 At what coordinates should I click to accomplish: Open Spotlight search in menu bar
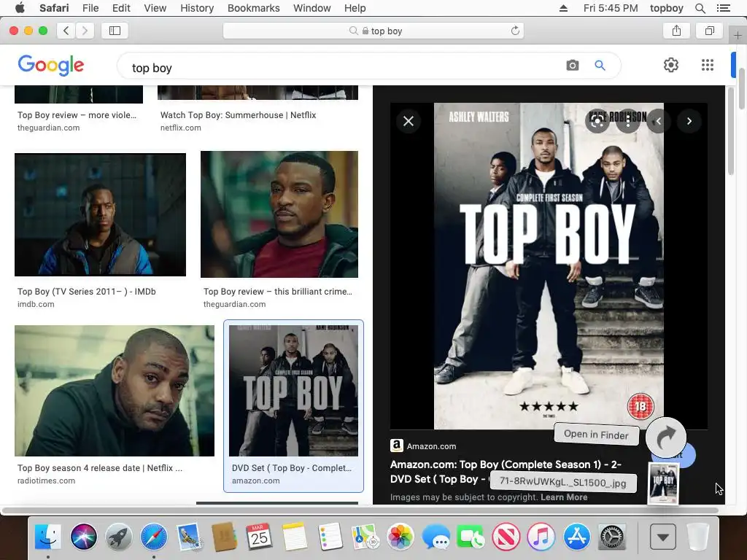(700, 8)
